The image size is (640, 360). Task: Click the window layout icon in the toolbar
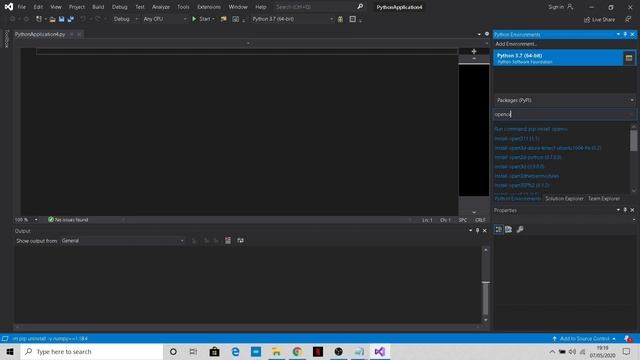point(353,19)
